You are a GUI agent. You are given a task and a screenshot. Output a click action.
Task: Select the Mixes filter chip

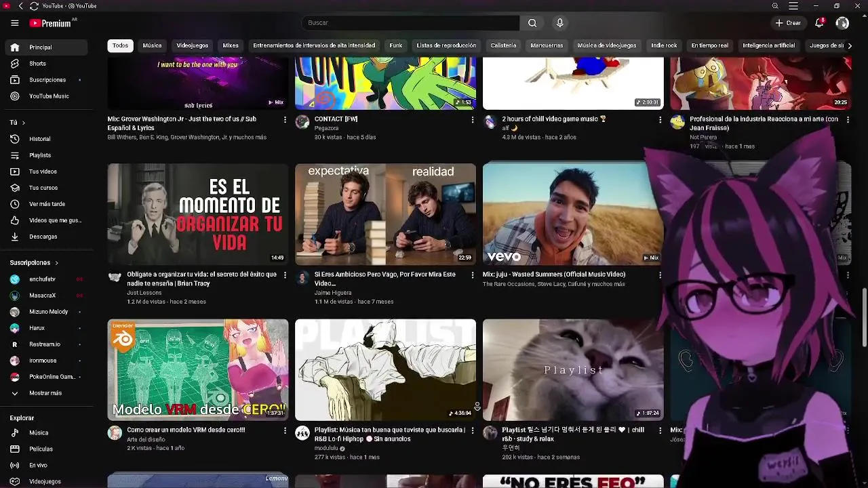231,45
